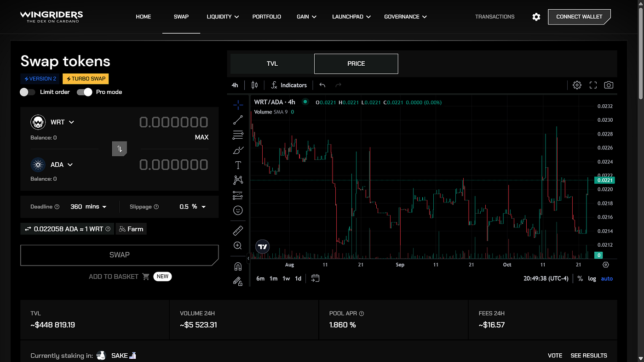Undo the last chart action
The width and height of the screenshot is (644, 362).
click(322, 85)
